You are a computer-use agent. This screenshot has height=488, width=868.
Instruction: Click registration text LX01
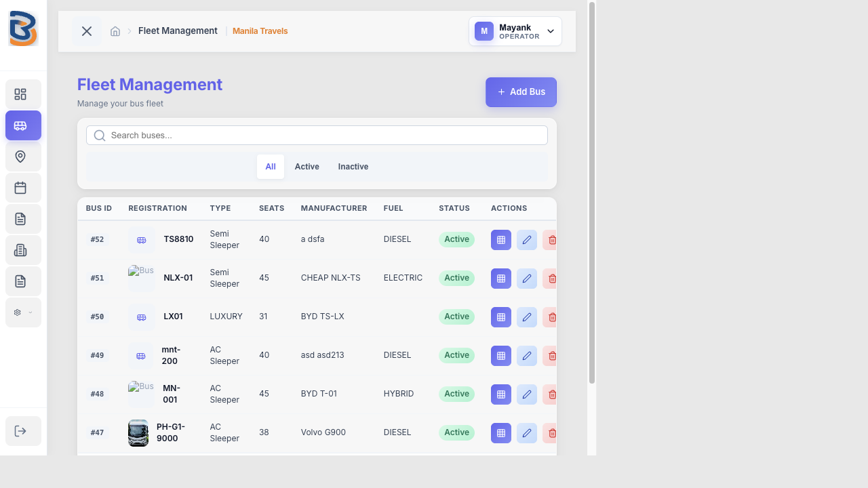coord(174,317)
